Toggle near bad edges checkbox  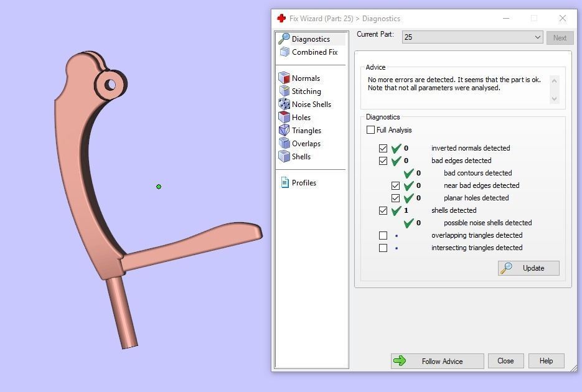395,185
